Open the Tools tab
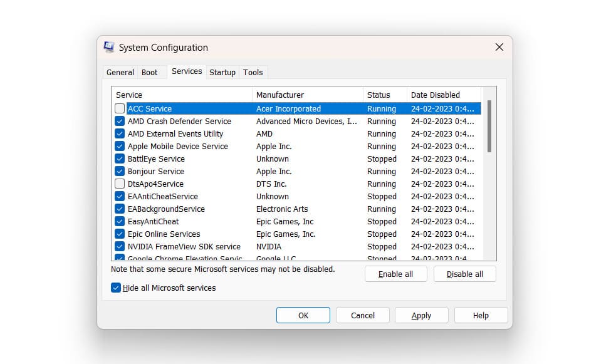616x364 pixels. [x=253, y=72]
